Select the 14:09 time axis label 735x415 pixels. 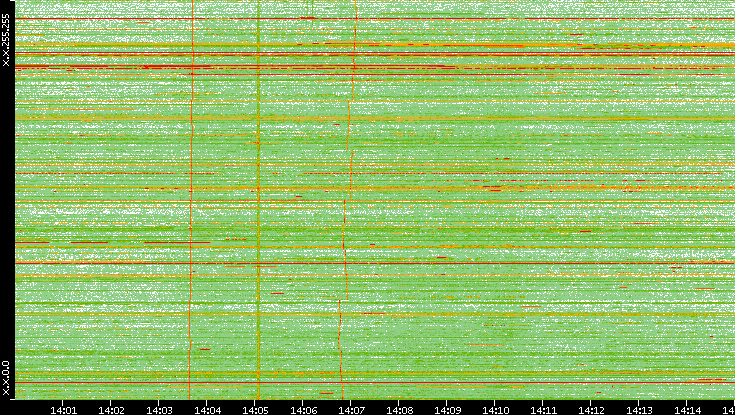(447, 410)
